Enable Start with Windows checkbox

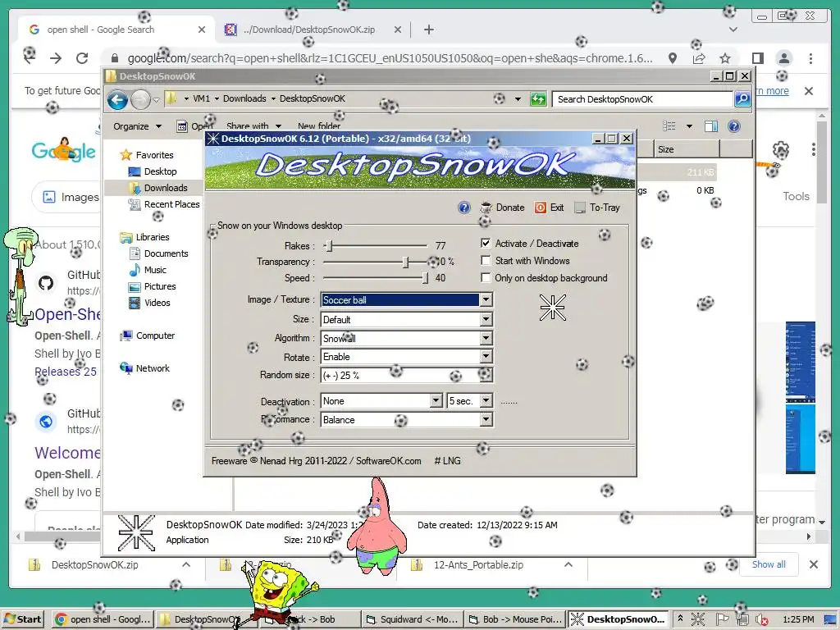click(x=486, y=260)
